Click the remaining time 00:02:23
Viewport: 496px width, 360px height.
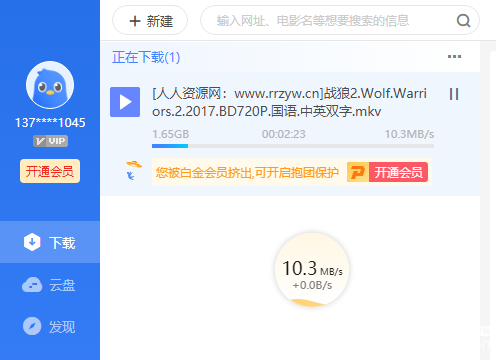tap(284, 134)
